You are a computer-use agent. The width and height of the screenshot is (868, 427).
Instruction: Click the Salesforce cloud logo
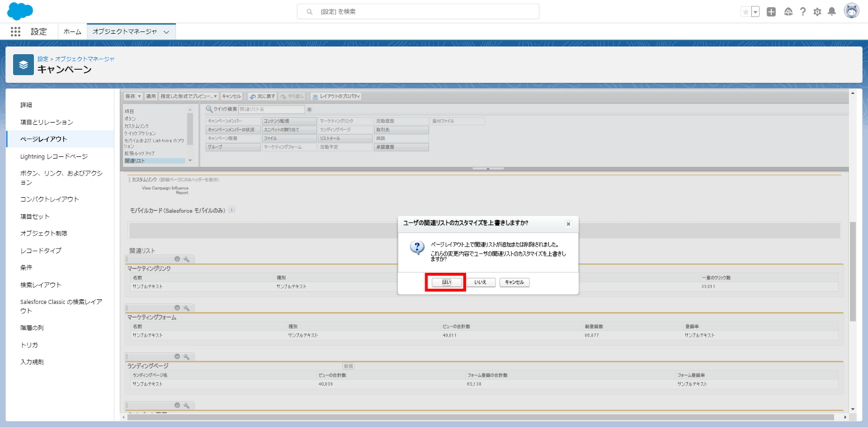click(20, 11)
